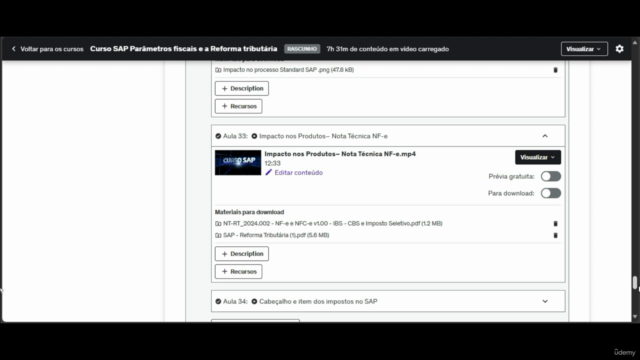Click the back arrow beside Voltar para os cursos
The image size is (640, 360).
(13, 49)
